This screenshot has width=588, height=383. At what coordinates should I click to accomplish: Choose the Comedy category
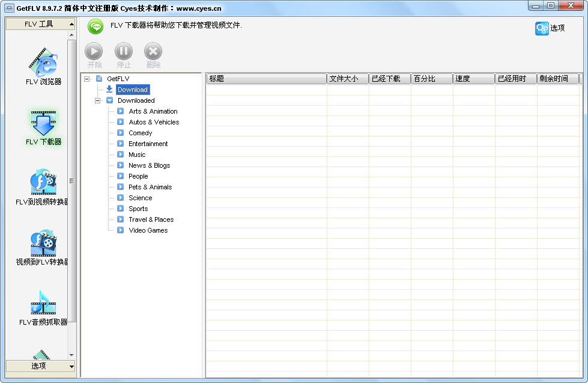tap(141, 133)
